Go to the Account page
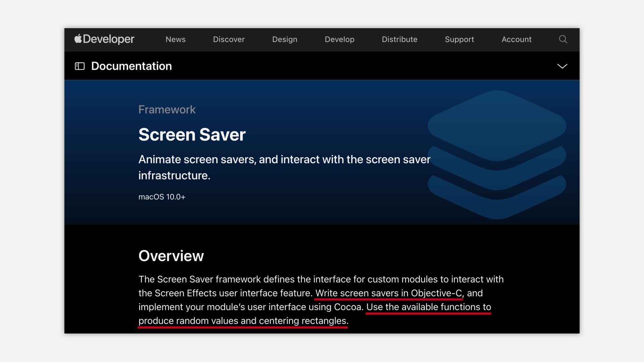Viewport: 644px width, 362px height. point(516,39)
